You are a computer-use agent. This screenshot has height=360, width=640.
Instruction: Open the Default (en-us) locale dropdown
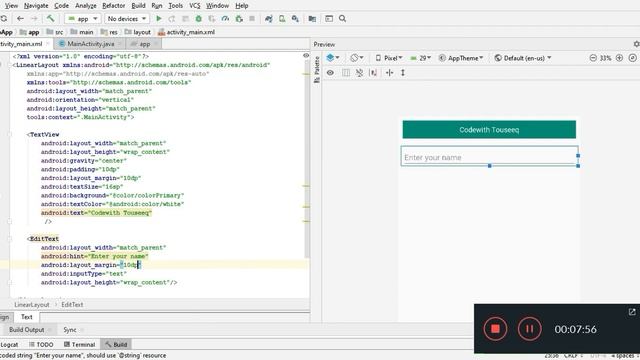pos(522,58)
